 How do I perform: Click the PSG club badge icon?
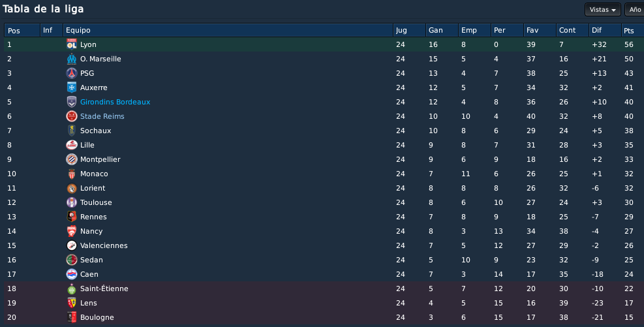72,73
